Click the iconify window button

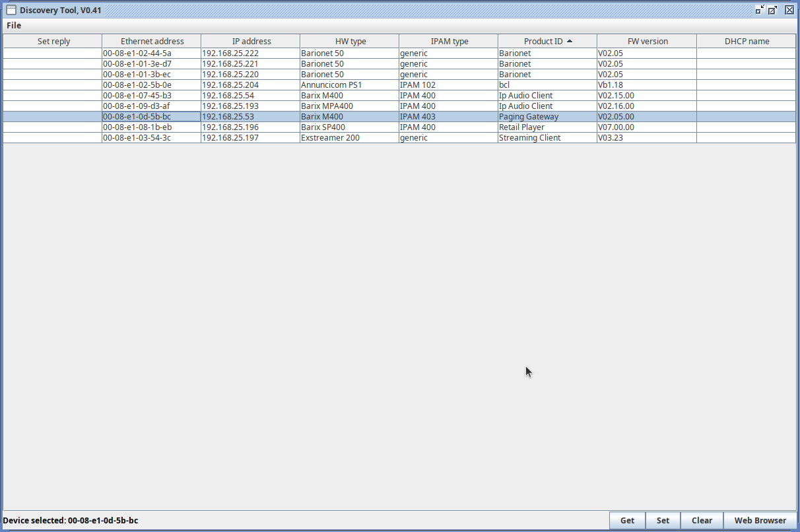pyautogui.click(x=760, y=10)
